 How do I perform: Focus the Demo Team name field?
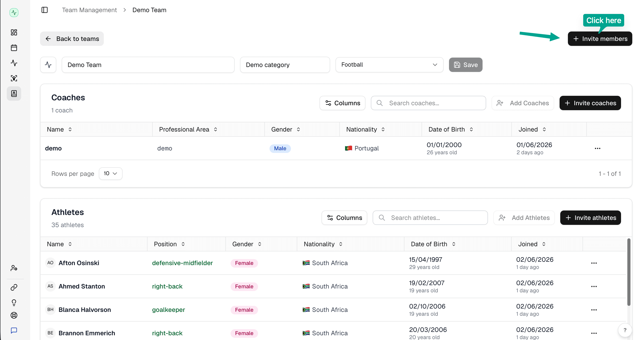click(x=148, y=65)
